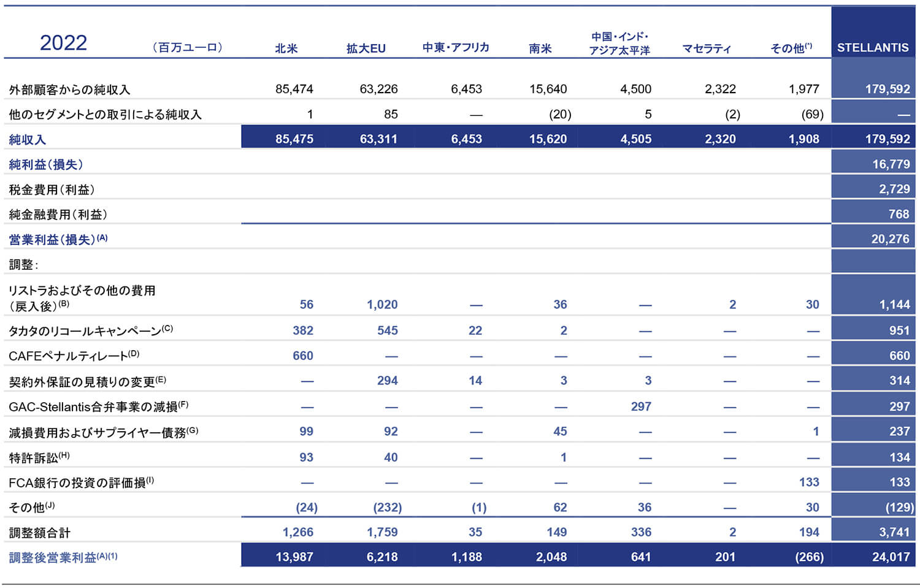
Task: Click the other adjustments total (129)
Action: (900, 507)
